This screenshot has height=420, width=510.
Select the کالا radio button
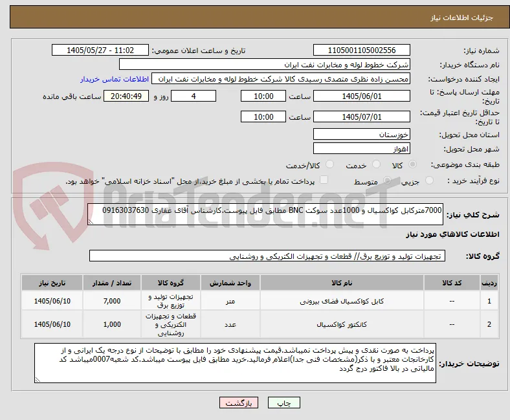tap(412, 164)
